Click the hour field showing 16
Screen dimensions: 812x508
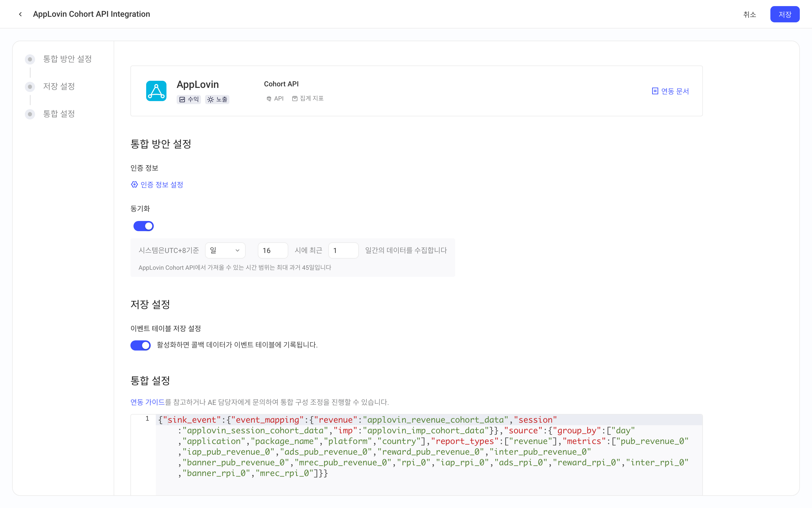[x=273, y=250]
